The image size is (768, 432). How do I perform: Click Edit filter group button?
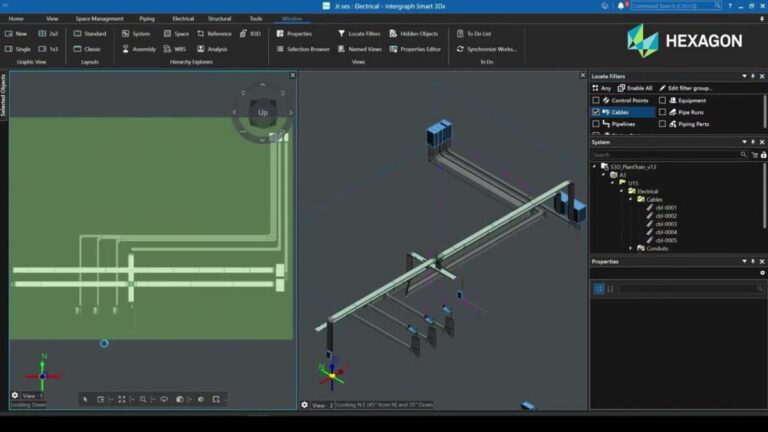pyautogui.click(x=686, y=88)
